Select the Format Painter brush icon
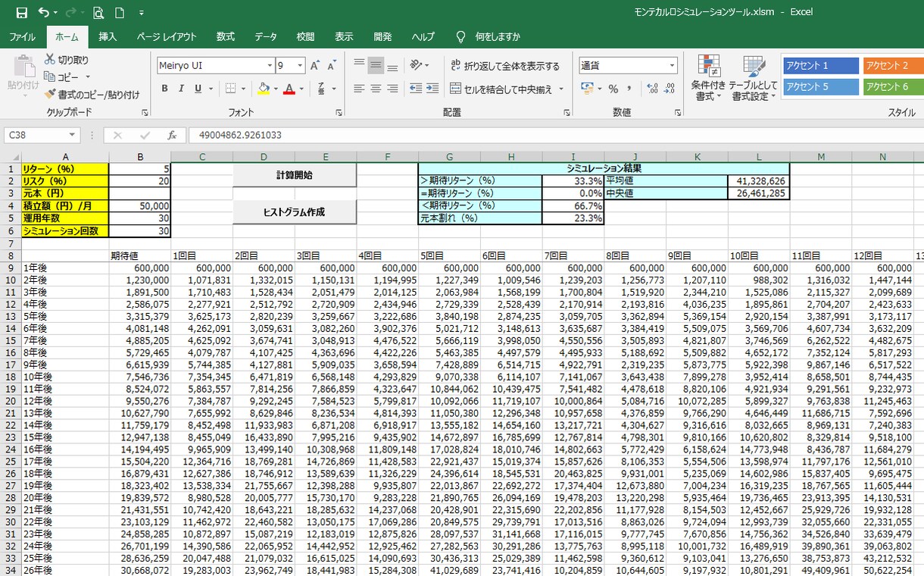This screenshot has width=924, height=576. coord(50,95)
